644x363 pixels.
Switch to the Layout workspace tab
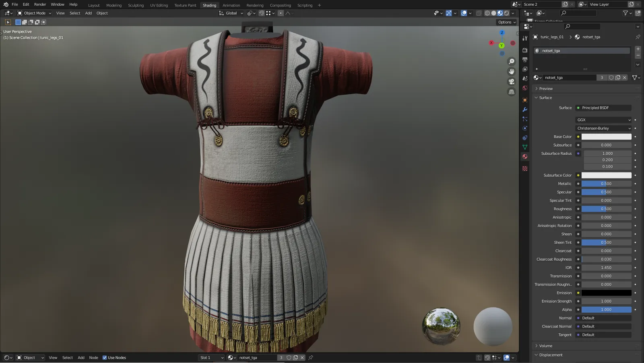[x=94, y=5]
